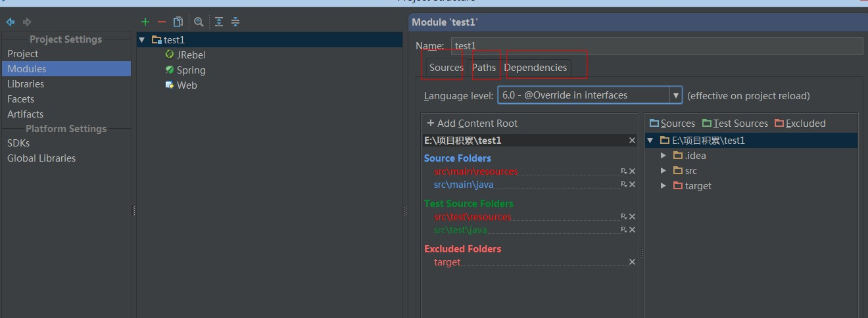The width and height of the screenshot is (868, 318).
Task: Open the Language level dropdown
Action: click(675, 95)
